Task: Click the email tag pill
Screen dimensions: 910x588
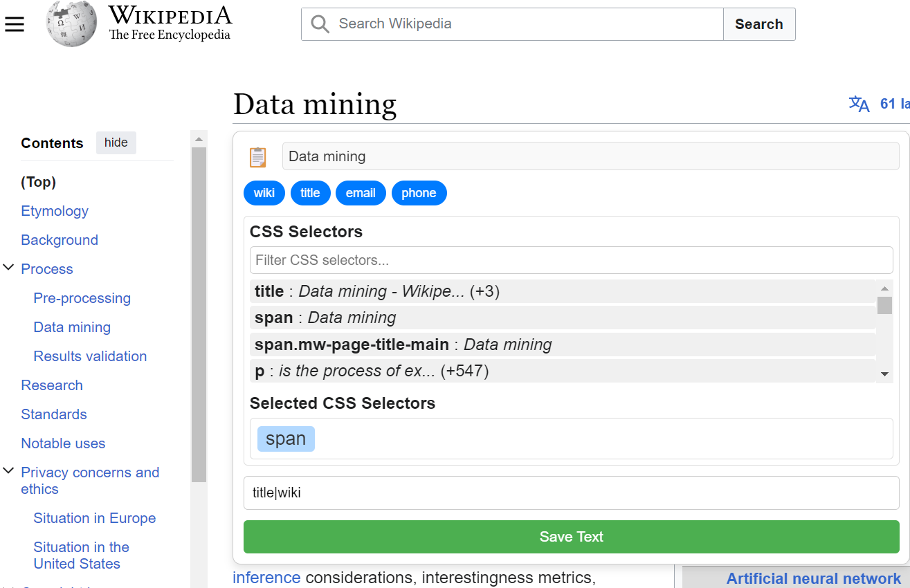Action: [361, 193]
